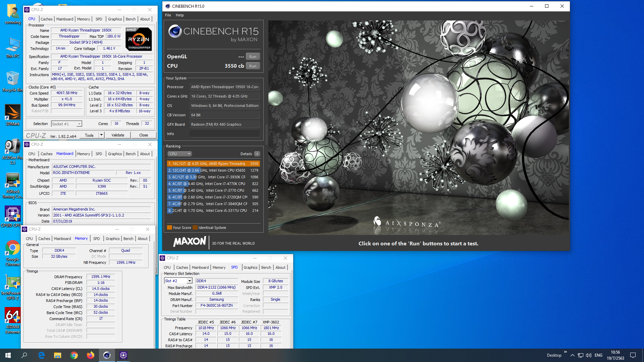Open Bench tab in top CPU-Z window
Screen dimensions: 644x362
pos(131,19)
